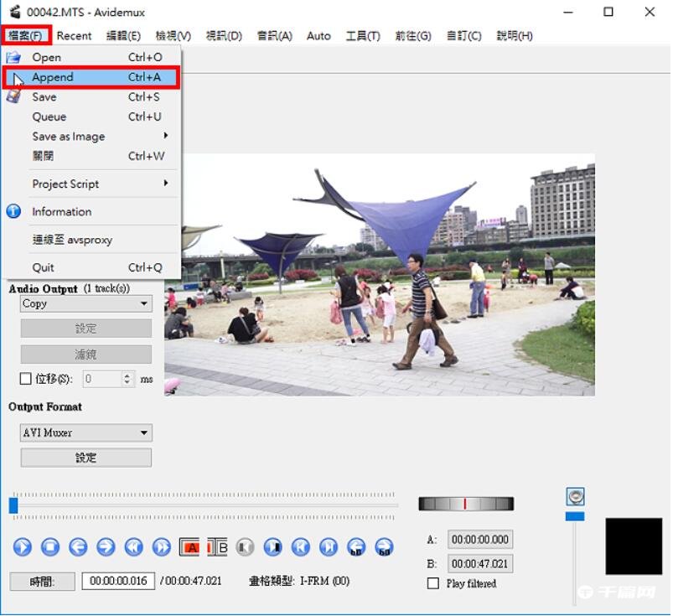Enable the Play filtered checkbox
673x616 pixels.
click(x=432, y=583)
